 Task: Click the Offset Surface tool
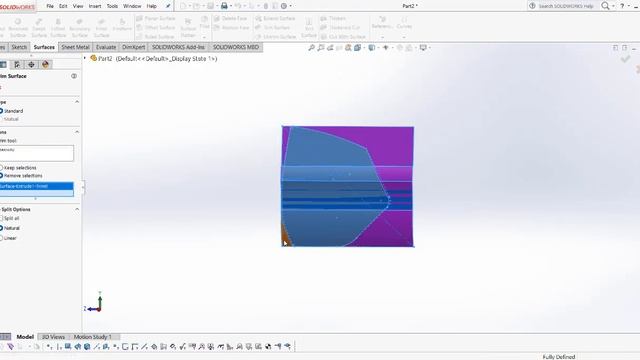click(156, 27)
